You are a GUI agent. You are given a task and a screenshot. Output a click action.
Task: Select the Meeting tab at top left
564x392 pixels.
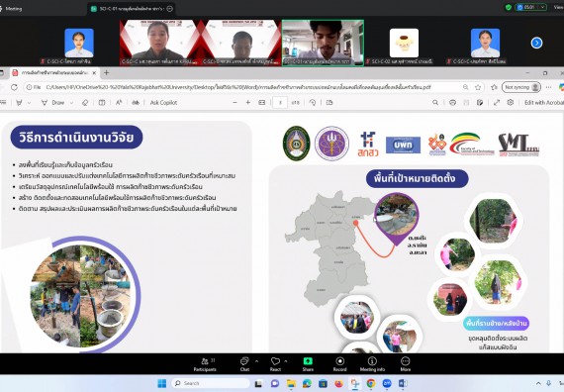click(13, 9)
